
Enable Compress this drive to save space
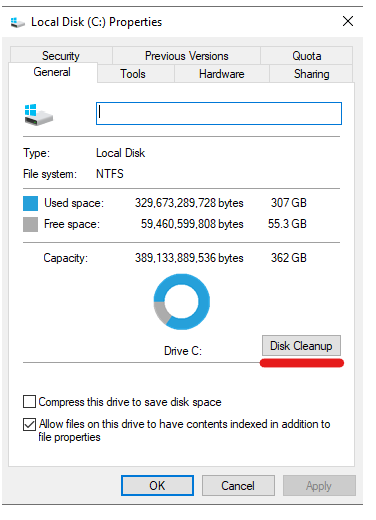pyautogui.click(x=29, y=402)
